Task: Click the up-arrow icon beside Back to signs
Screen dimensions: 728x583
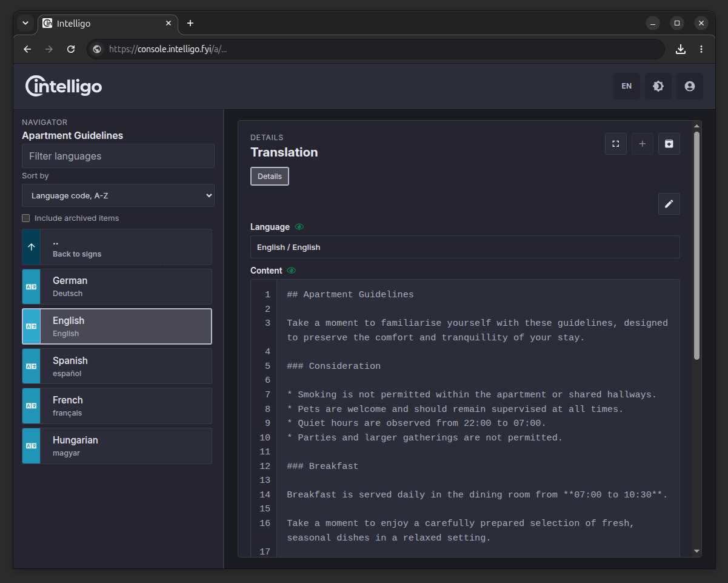Action: click(32, 247)
